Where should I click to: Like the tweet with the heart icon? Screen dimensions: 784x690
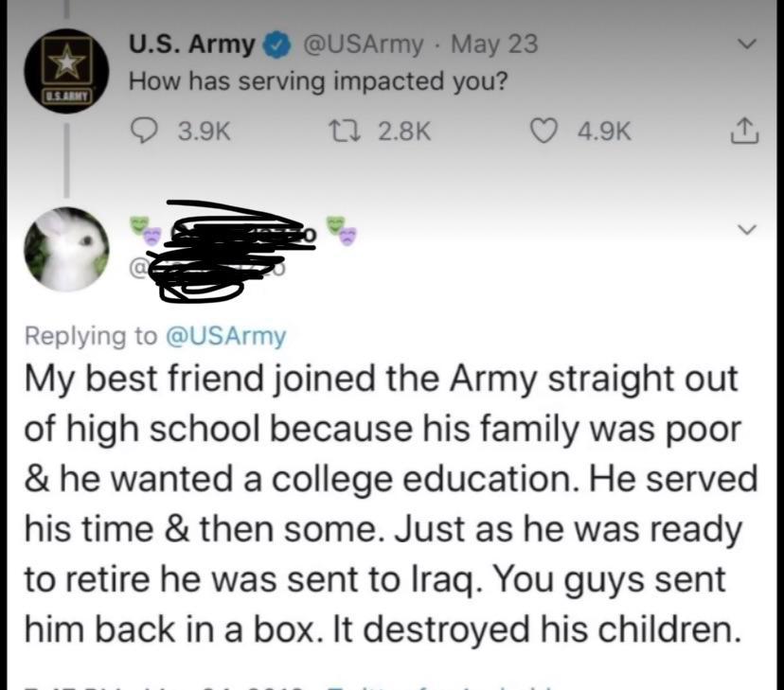pyautogui.click(x=546, y=132)
